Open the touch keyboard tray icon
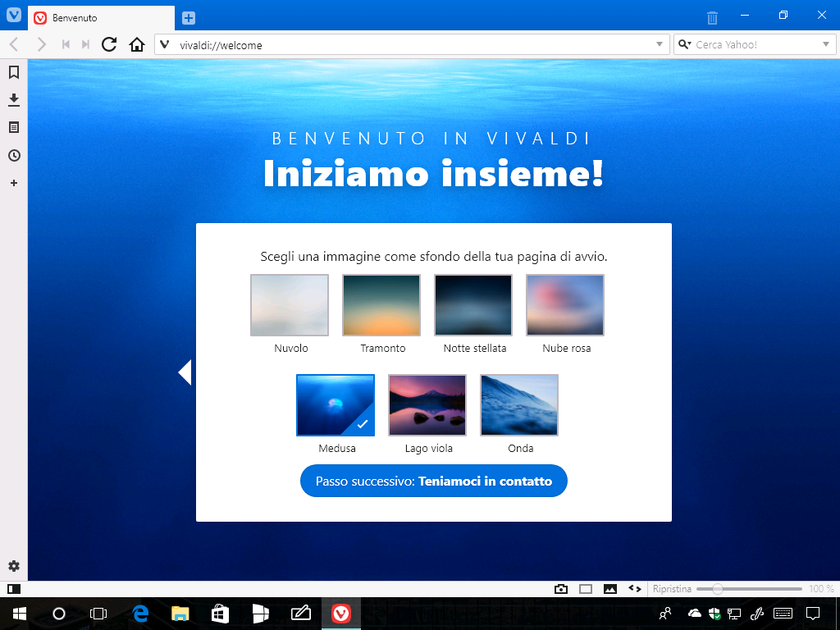Image resolution: width=840 pixels, height=630 pixels. [783, 614]
